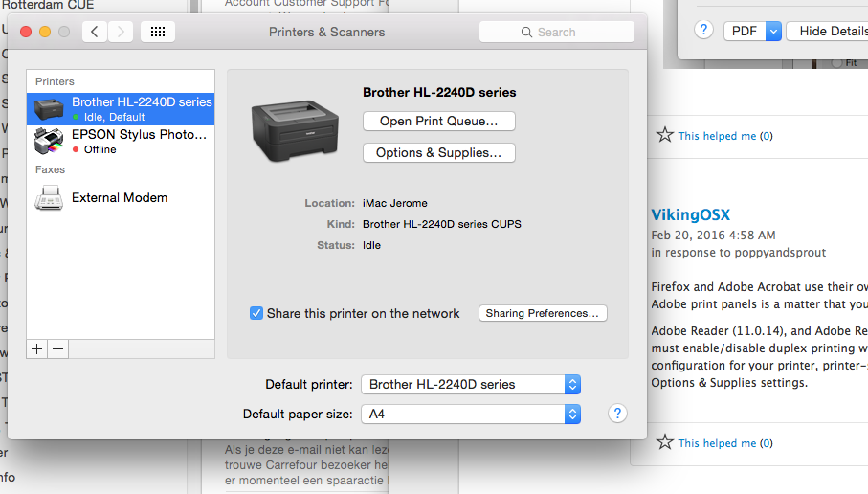Screen dimensions: 868x494
Task: Click 'This helped me (0)' link above VikingOSX
Action: pos(725,136)
